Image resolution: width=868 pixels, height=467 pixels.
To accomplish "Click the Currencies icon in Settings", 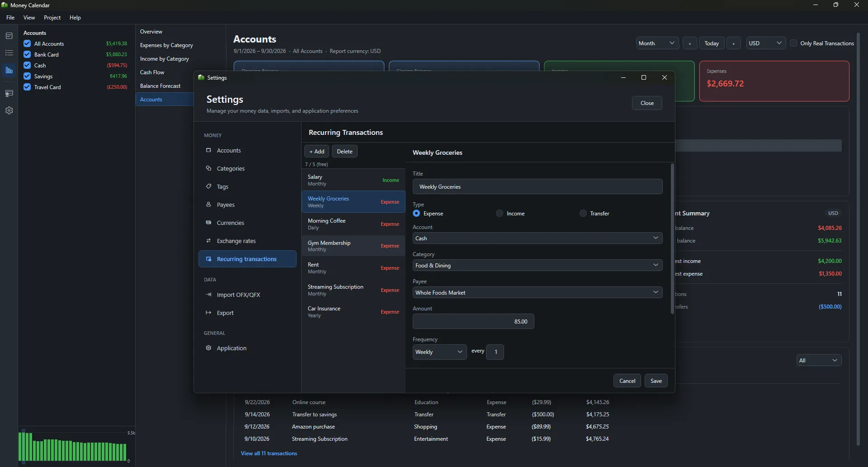I will click(x=208, y=223).
